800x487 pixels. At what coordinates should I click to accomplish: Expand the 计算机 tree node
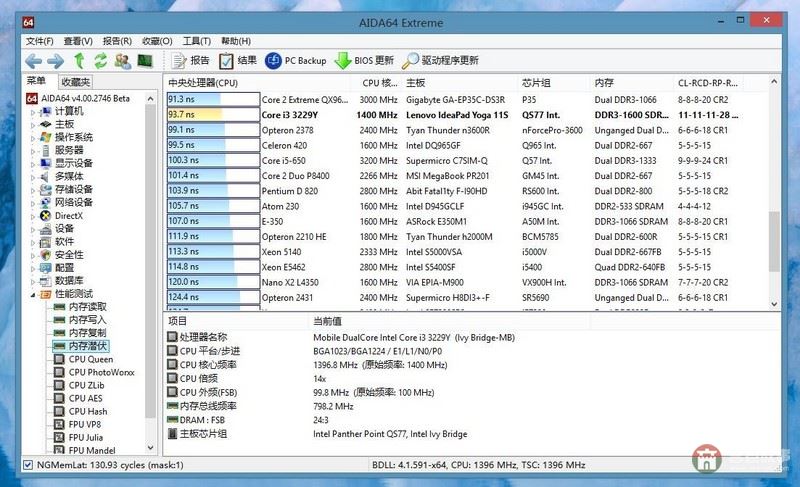[x=33, y=112]
